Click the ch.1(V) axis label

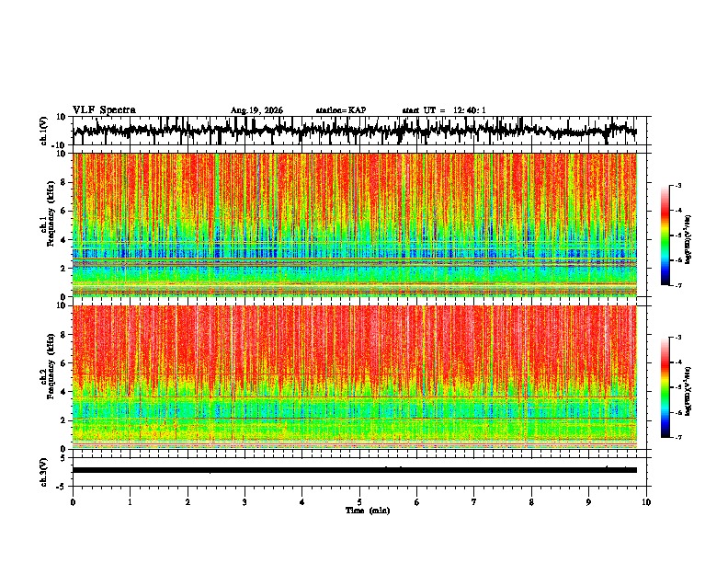click(44, 131)
